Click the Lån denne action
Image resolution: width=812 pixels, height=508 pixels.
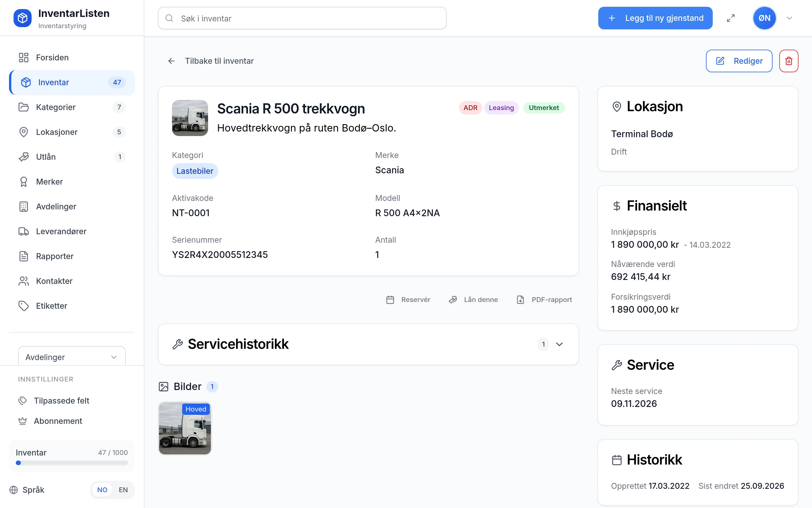tap(473, 300)
